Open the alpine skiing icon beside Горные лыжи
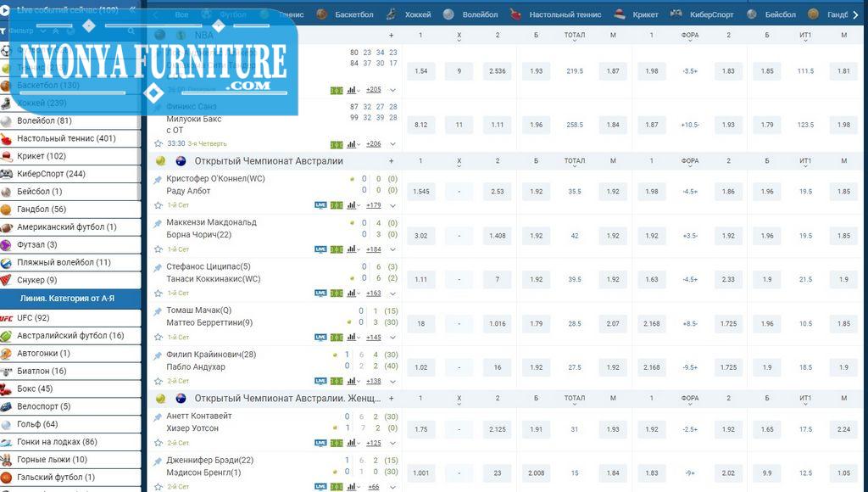 (6, 460)
